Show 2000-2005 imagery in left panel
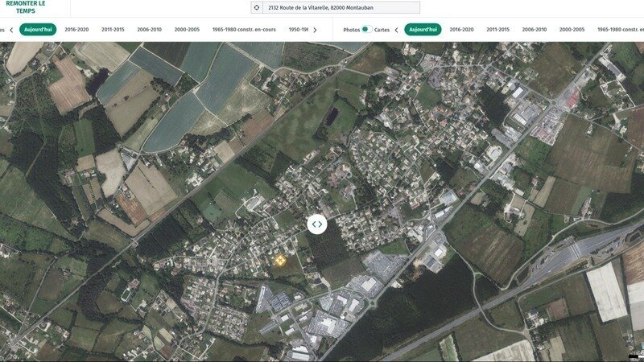644x362 pixels. point(187,30)
